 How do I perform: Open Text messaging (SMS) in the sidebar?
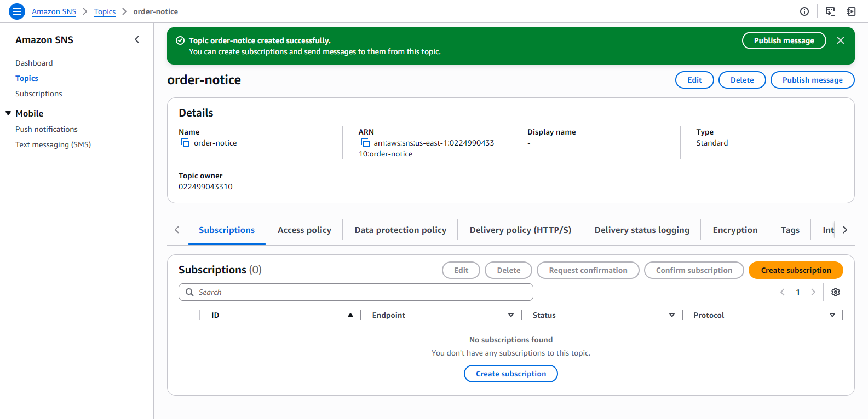(53, 144)
